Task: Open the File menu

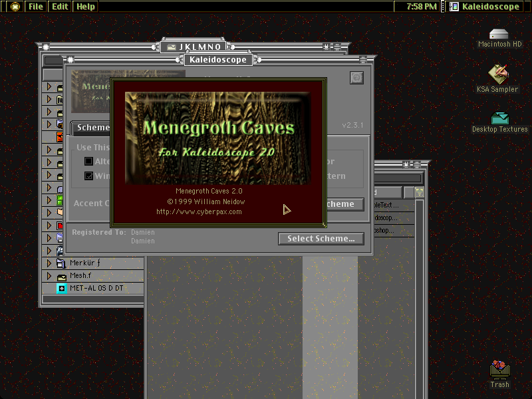Action: click(x=36, y=7)
